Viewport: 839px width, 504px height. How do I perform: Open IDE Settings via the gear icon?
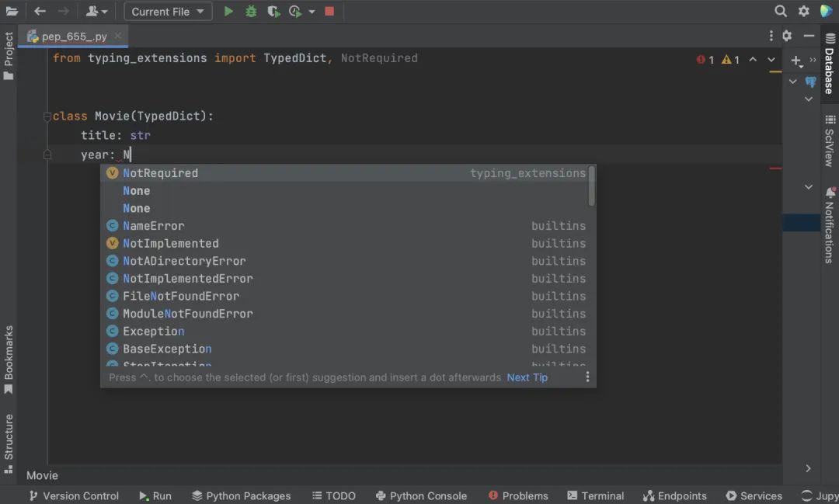(803, 11)
